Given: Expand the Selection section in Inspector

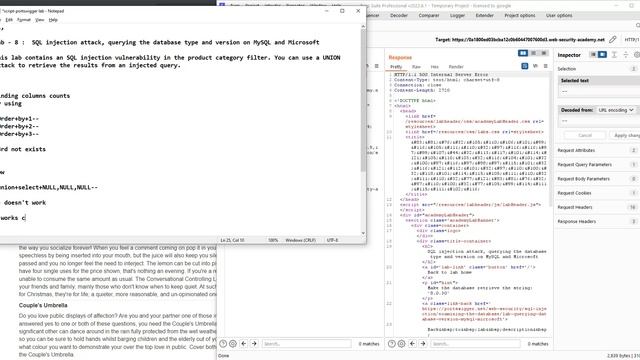Looking at the screenshot, I should (597, 69).
